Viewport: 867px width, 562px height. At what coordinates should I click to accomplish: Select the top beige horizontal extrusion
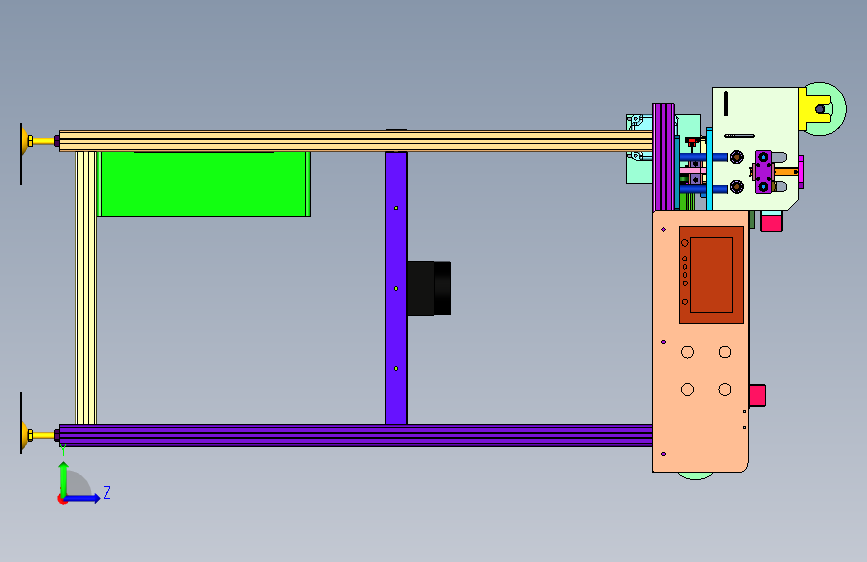tap(356, 141)
